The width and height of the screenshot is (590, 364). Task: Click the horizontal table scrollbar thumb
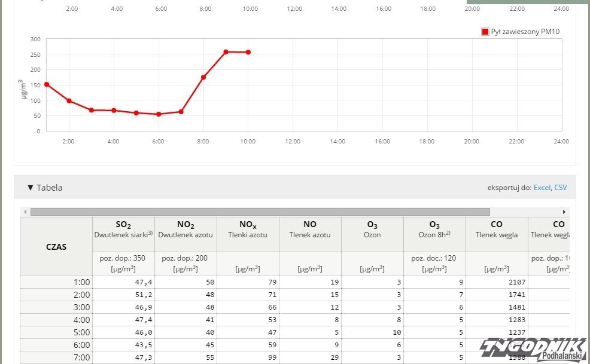(260, 212)
